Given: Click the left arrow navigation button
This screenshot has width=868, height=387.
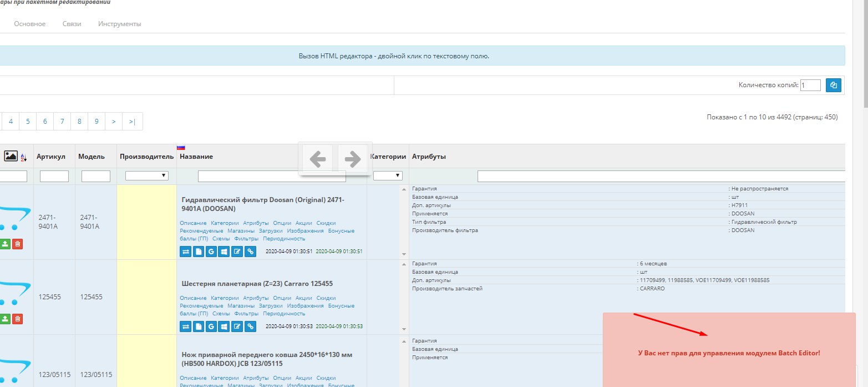Looking at the screenshot, I should [317, 159].
